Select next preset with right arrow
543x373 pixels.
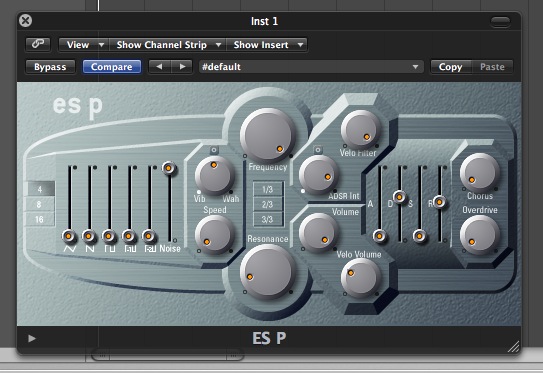(182, 66)
